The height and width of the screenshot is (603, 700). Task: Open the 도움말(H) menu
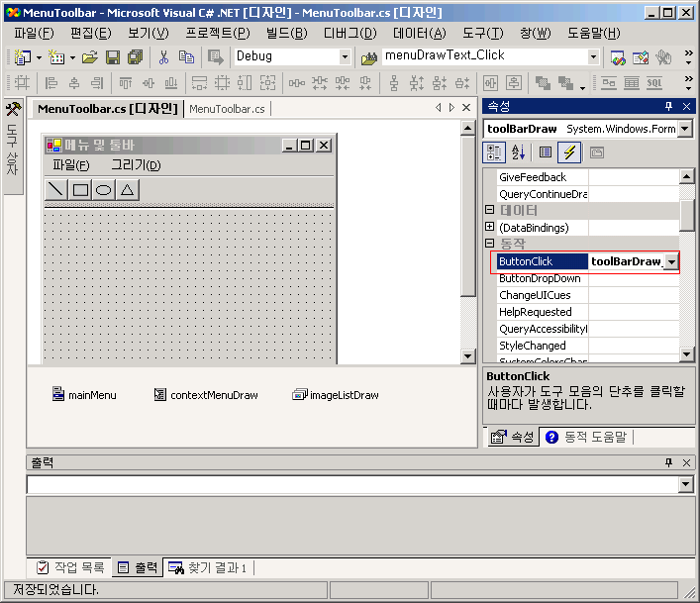coord(594,33)
